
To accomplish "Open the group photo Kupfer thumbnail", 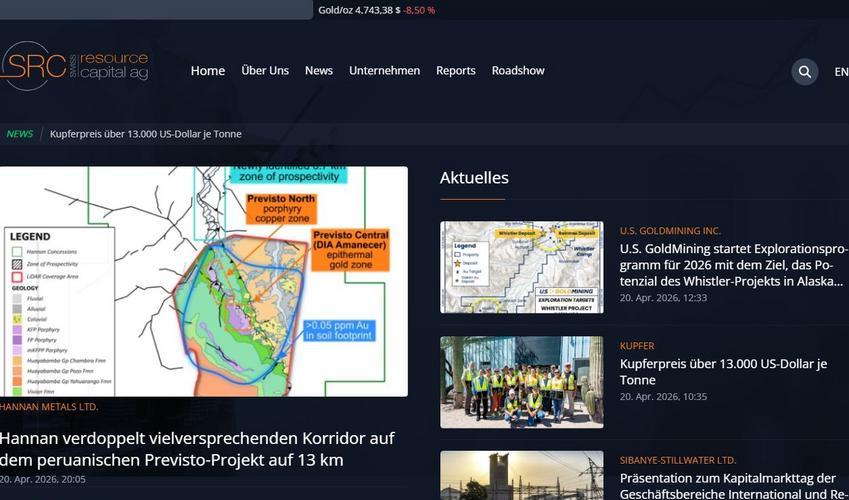I will (521, 382).
